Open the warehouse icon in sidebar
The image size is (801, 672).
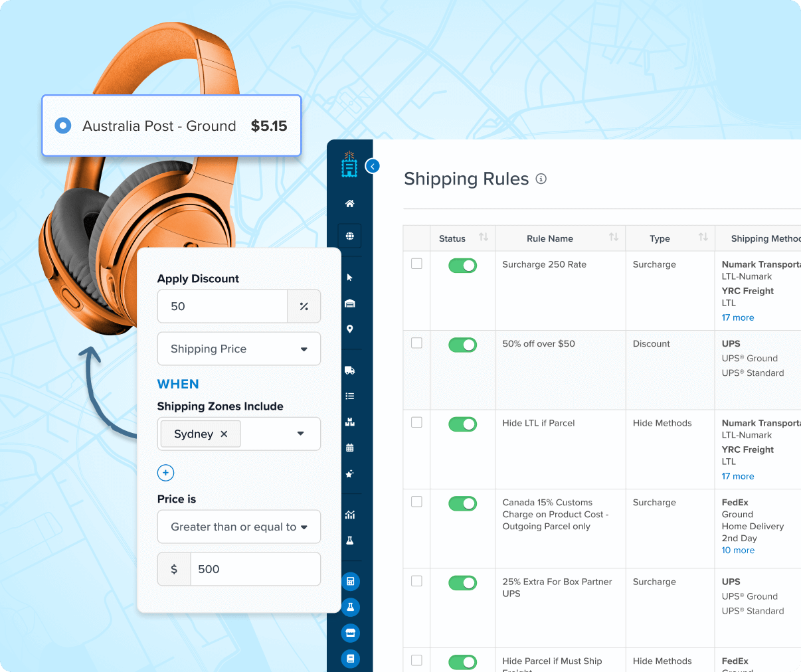click(x=349, y=303)
